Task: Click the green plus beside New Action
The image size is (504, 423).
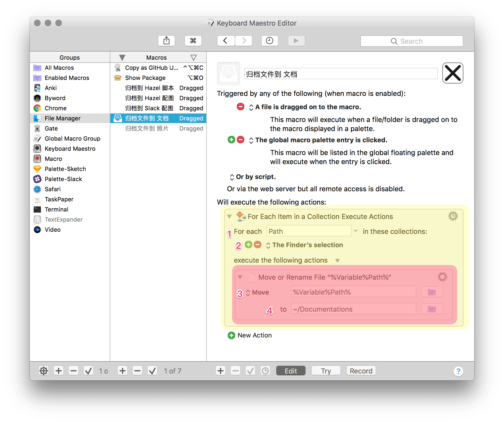Action: tap(231, 335)
